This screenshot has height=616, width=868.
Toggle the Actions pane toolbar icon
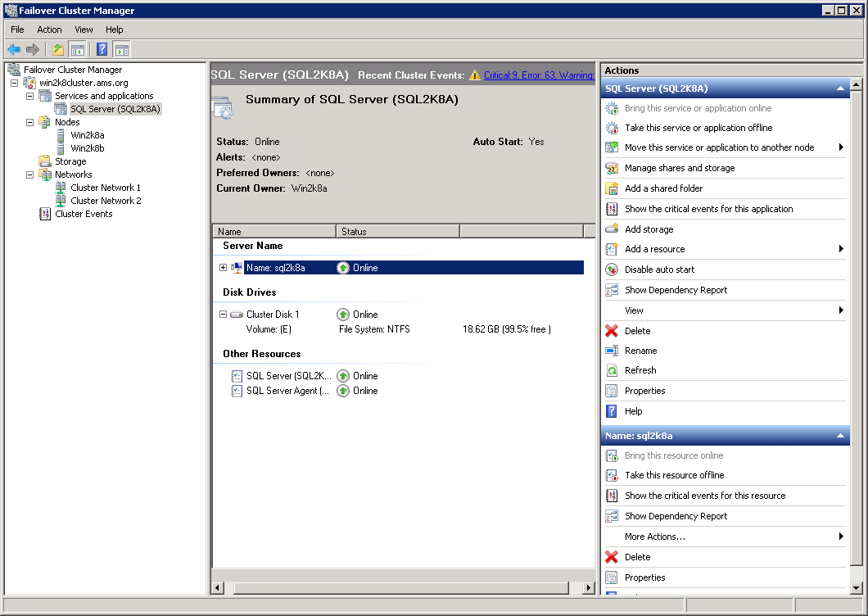pyautogui.click(x=121, y=49)
